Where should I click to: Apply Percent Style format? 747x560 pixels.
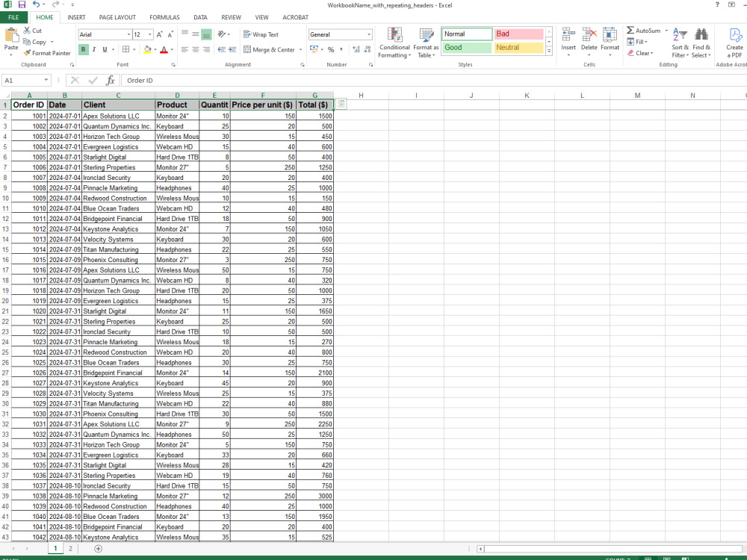click(331, 49)
